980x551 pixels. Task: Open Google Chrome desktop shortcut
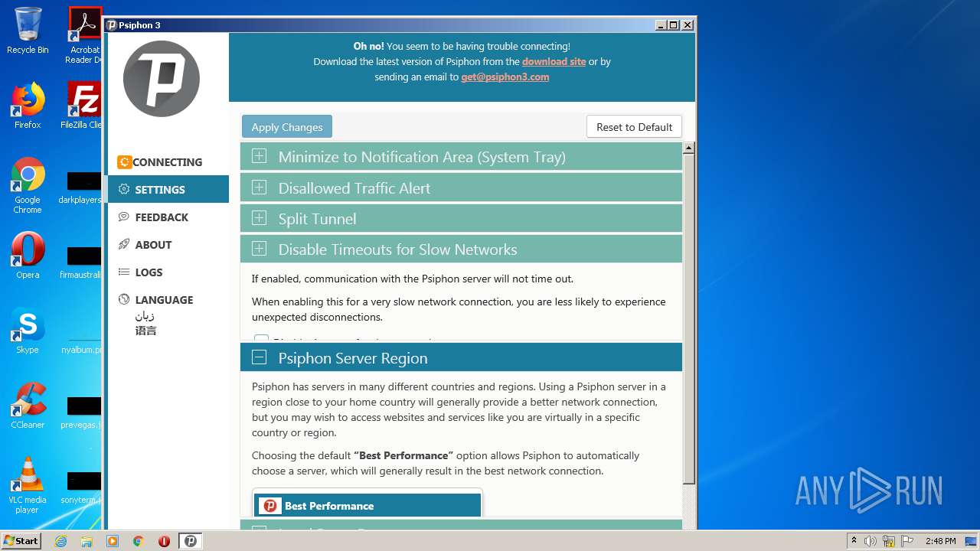click(x=28, y=185)
